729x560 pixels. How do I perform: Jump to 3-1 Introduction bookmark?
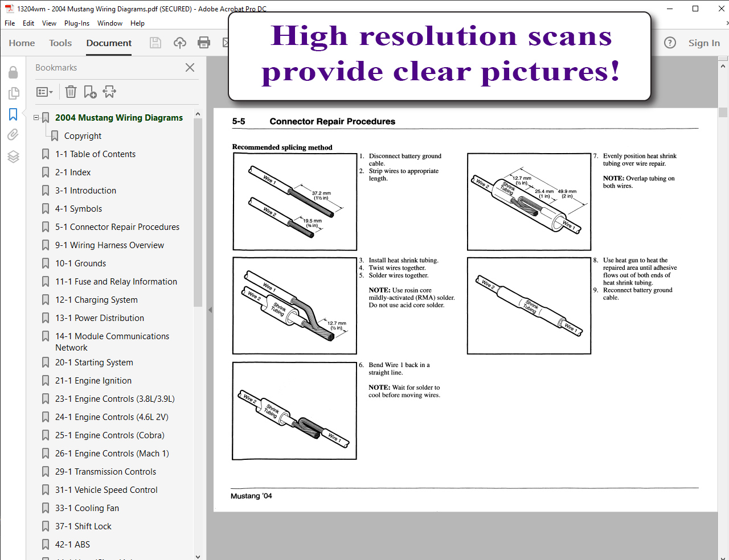point(85,191)
